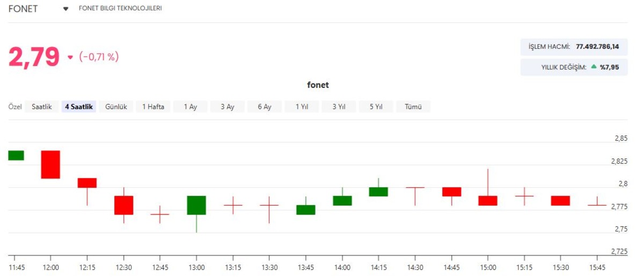Switch chart to Günlük range
644x278 pixels.
(116, 107)
